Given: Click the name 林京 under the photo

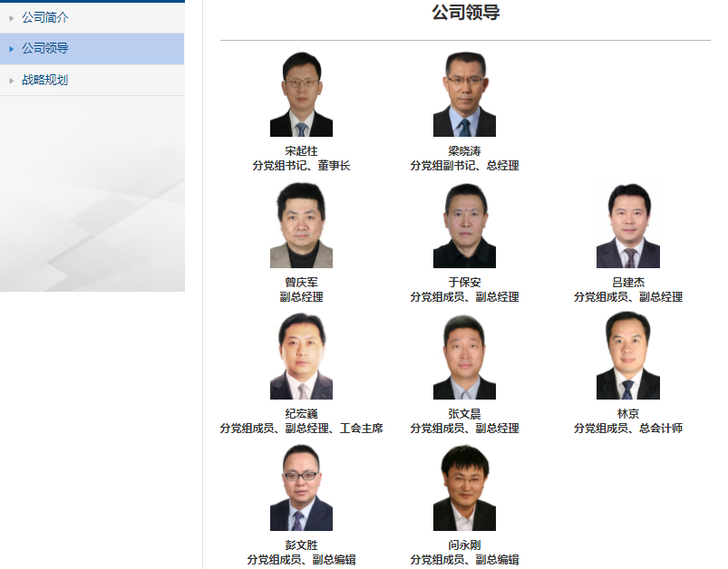Looking at the screenshot, I should pos(628,413).
